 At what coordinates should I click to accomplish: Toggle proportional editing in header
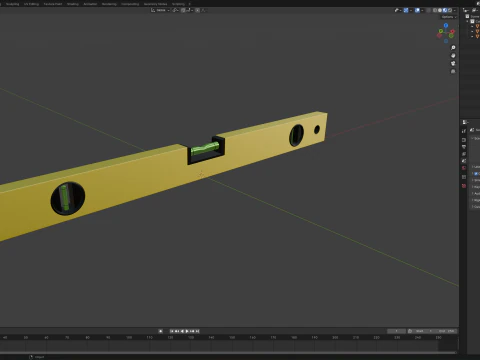pos(198,10)
